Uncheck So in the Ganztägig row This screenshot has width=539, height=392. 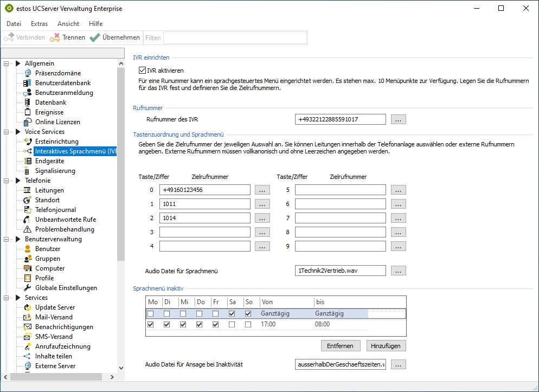[x=248, y=314]
